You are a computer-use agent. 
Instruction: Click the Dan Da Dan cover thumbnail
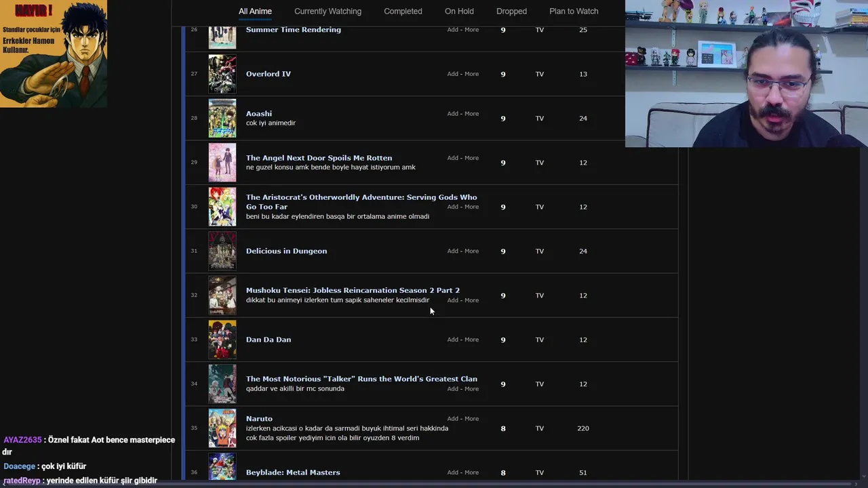click(x=222, y=340)
